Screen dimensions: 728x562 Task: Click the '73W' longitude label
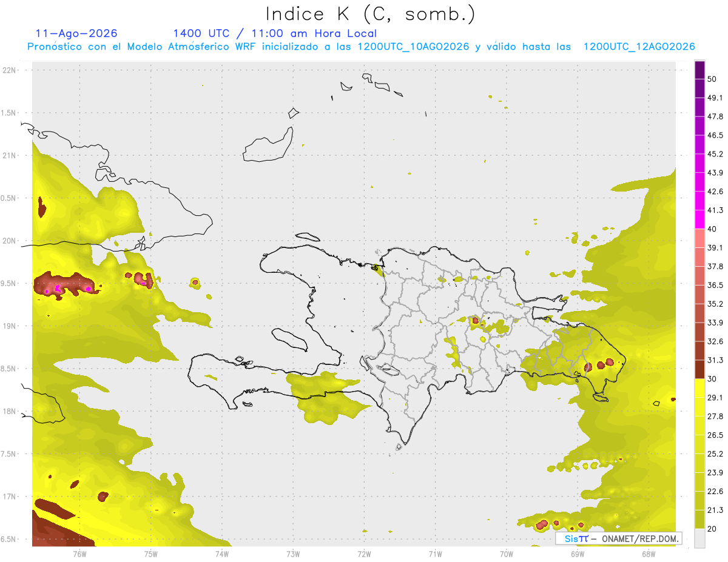[x=293, y=554]
